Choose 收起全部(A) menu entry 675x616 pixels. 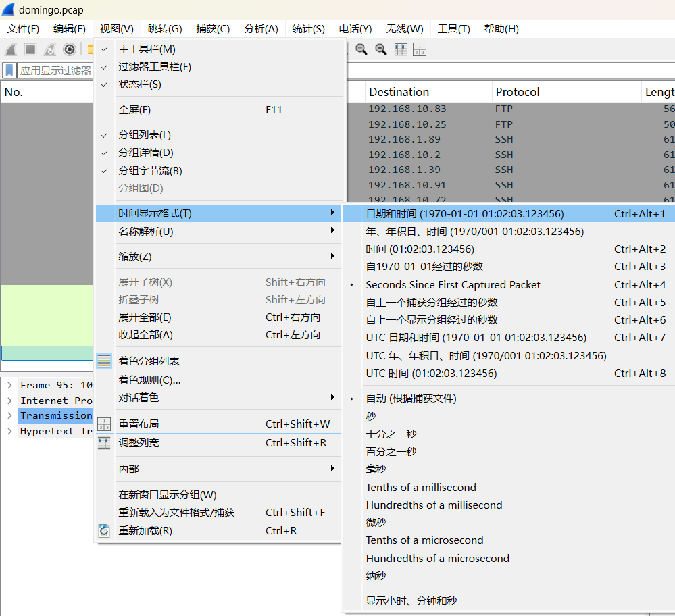[x=219, y=335]
